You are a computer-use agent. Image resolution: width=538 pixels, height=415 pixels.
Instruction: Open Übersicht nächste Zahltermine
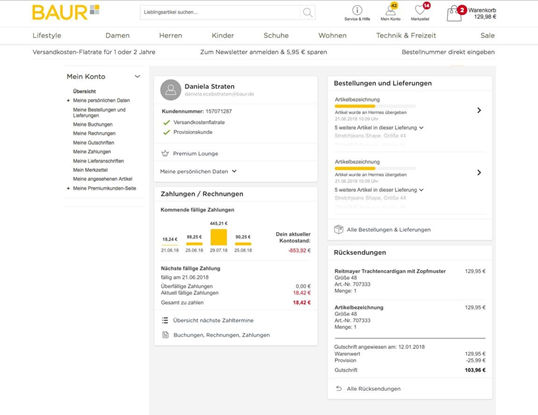(213, 320)
